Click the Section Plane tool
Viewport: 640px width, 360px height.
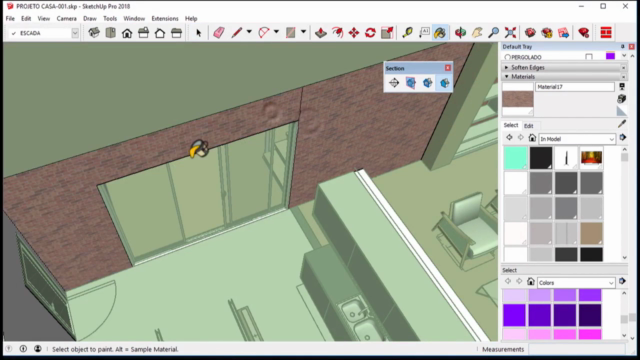click(394, 83)
